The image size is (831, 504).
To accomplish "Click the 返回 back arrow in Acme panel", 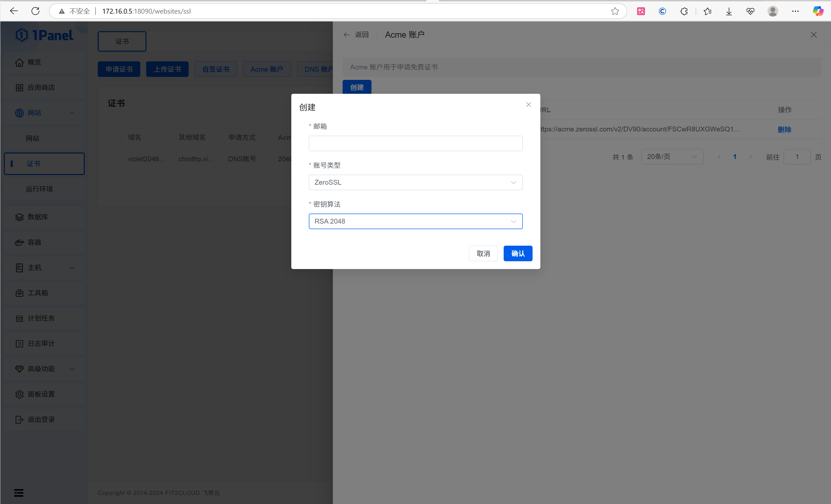I will (x=346, y=35).
